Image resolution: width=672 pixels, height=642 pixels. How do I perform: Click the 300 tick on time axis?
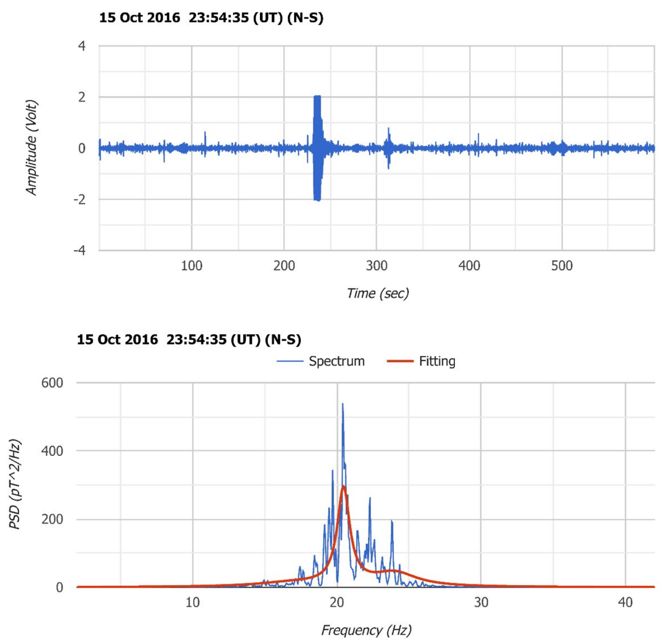pos(376,266)
